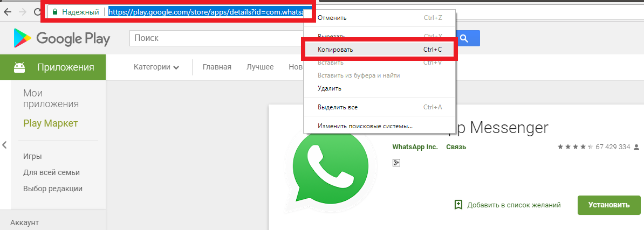This screenshot has width=644, height=230.
Task: Collapse the left sidebar arrow
Action: click(4, 145)
